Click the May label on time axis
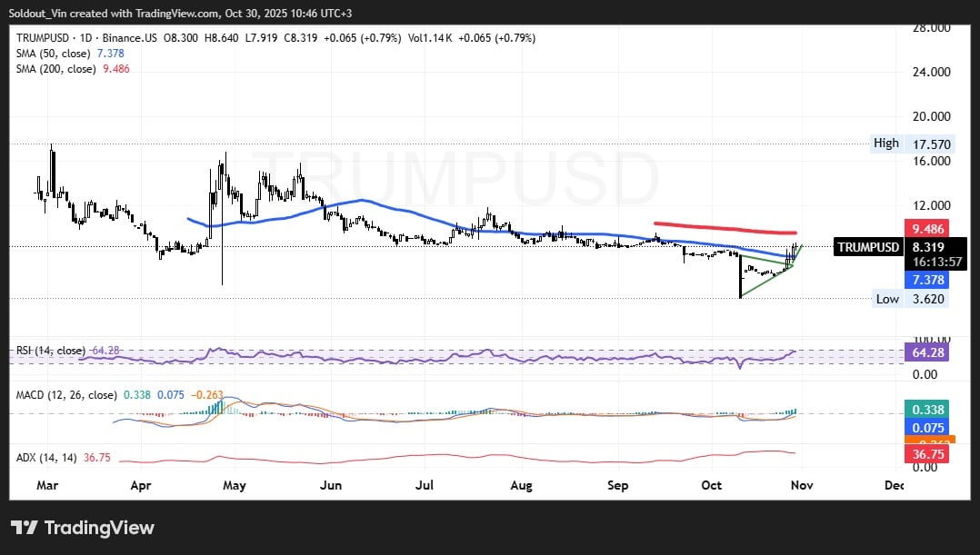This screenshot has width=980, height=555. coord(235,486)
